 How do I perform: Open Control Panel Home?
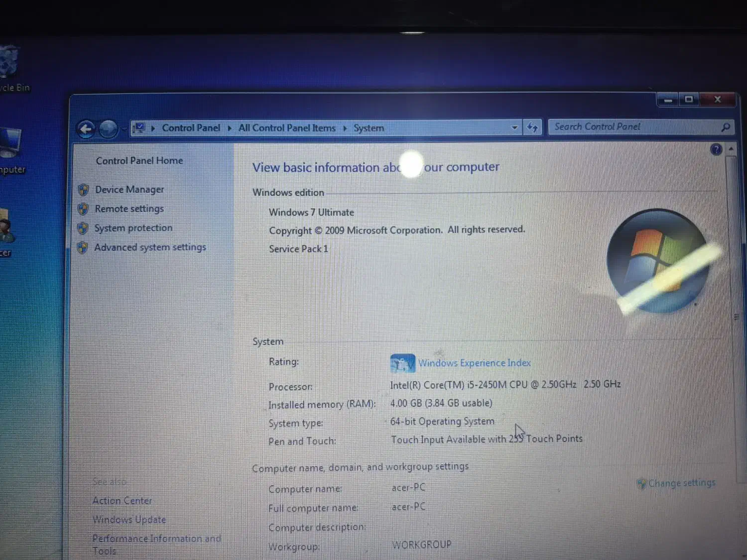139,161
